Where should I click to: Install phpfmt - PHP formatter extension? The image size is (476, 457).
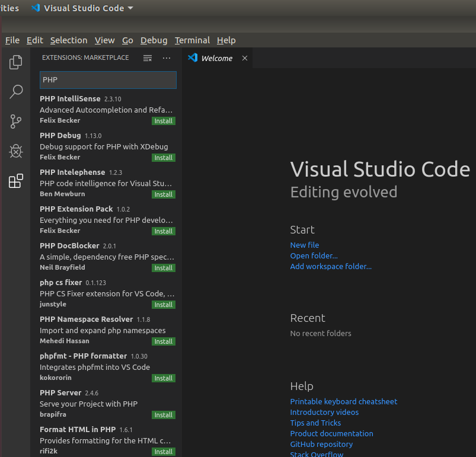[164, 378]
